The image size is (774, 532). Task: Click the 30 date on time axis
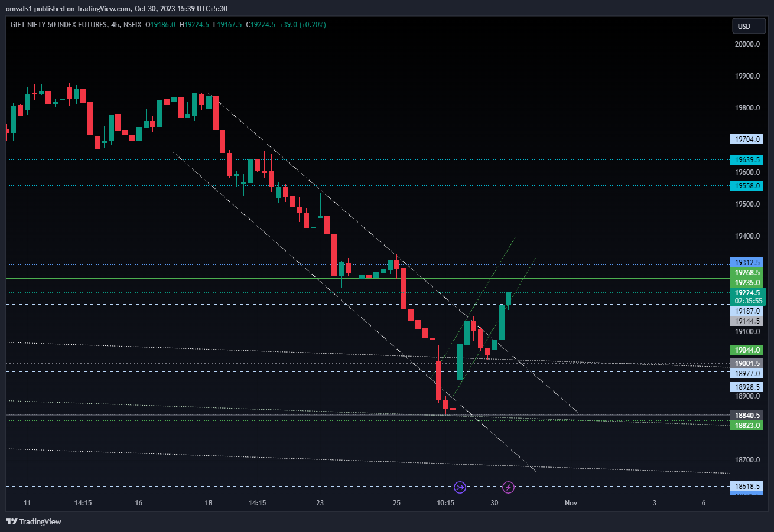[x=495, y=503]
